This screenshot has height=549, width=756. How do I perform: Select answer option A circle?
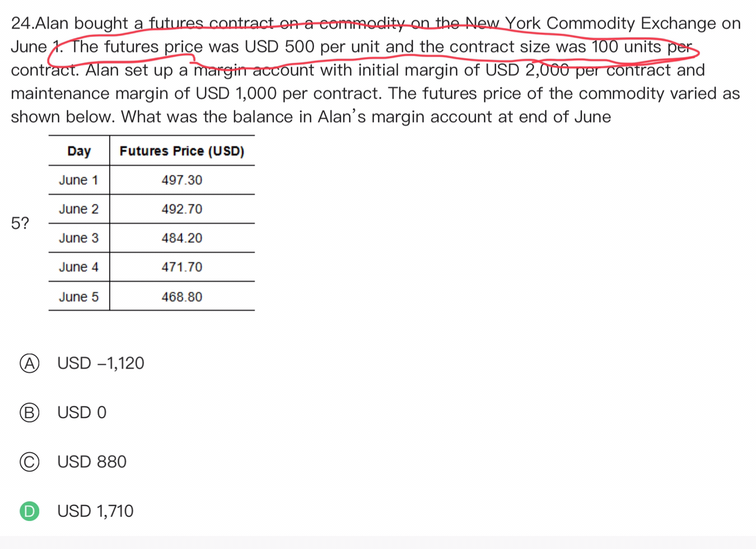click(30, 364)
